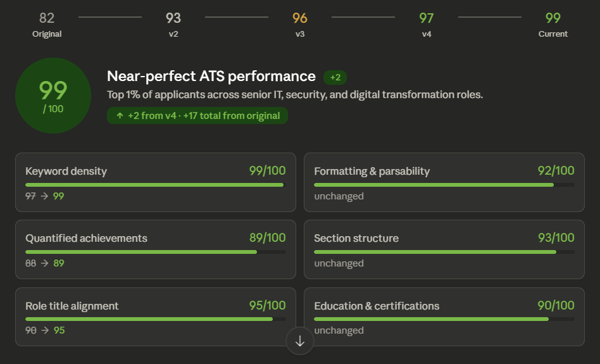600x364 pixels.
Task: Select the Current version score 99
Action: point(553,24)
